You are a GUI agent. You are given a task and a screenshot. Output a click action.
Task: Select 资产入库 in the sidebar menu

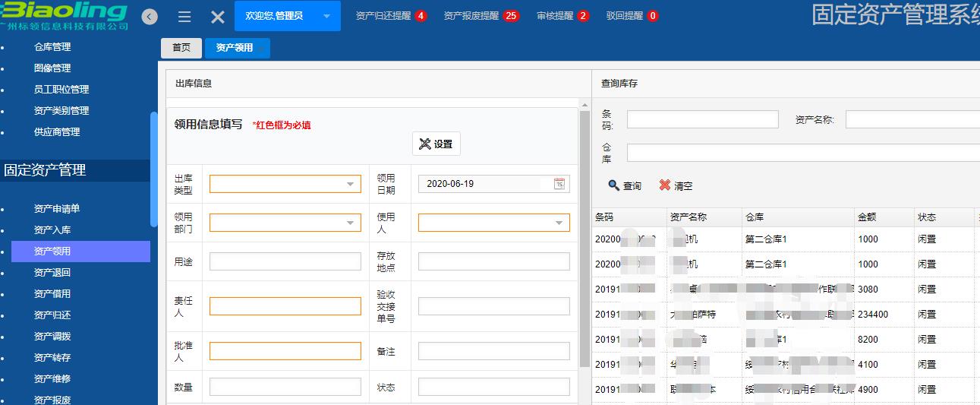pyautogui.click(x=52, y=230)
